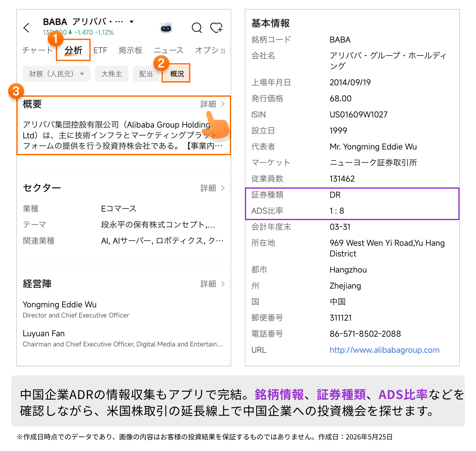
Task: Select the 配当 filter chip
Action: point(146,74)
